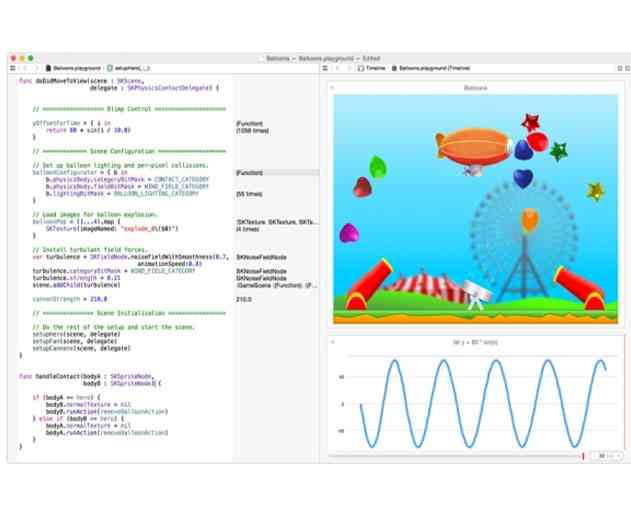Click the 'func didMoveToView' declaration line
This screenshot has width=631, height=522.
[80, 81]
